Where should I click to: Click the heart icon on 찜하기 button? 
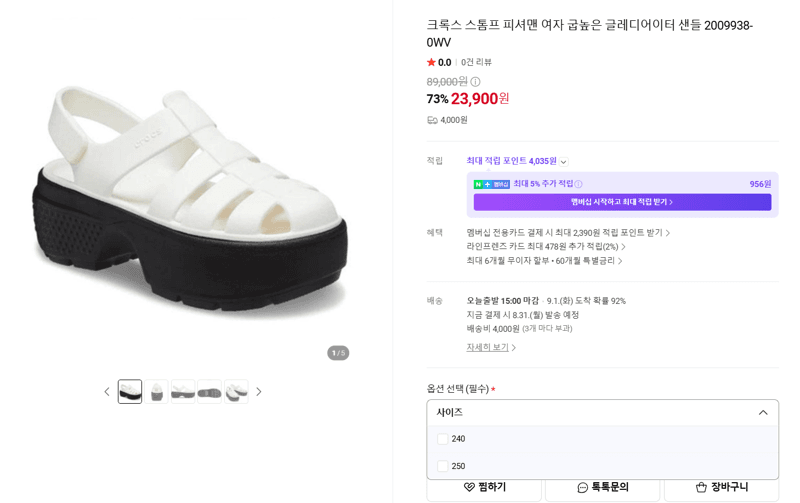[x=469, y=487]
